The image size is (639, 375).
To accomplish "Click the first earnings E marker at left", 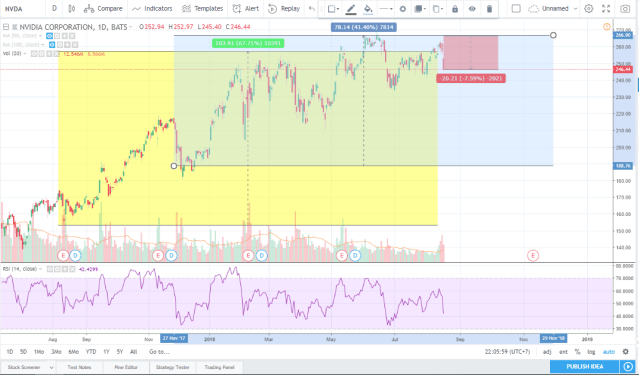I will [63, 256].
